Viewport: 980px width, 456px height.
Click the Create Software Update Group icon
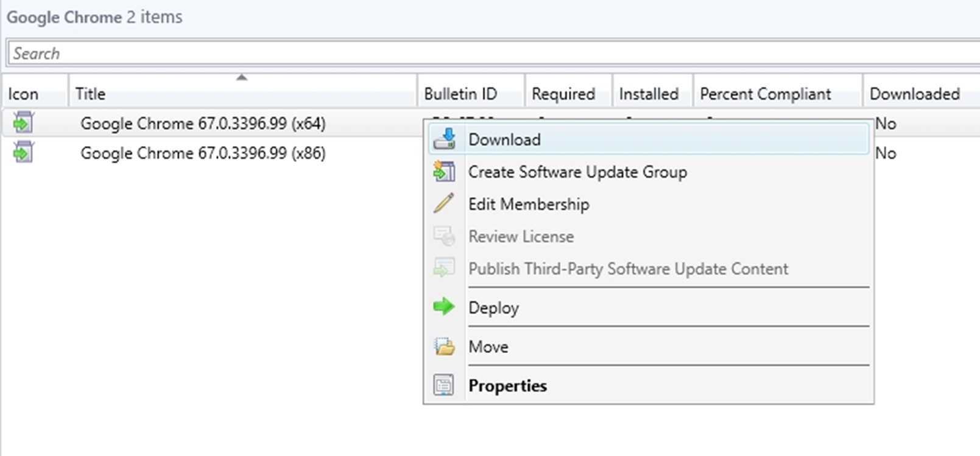(x=444, y=172)
